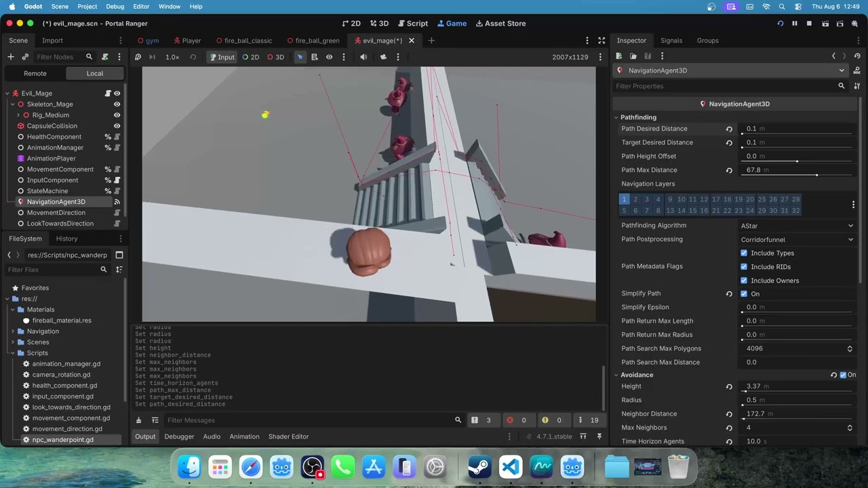Expand the Rig_Medium tree node
868x488 pixels.
18,115
